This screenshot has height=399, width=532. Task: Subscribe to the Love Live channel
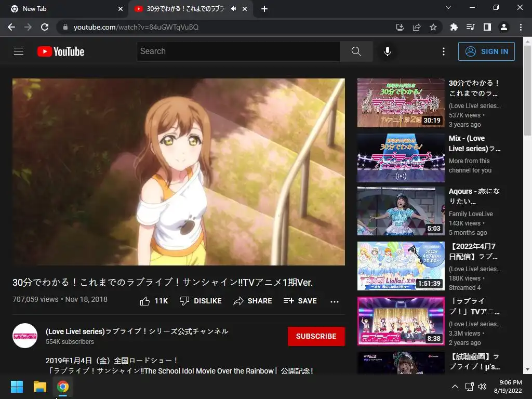coord(316,336)
